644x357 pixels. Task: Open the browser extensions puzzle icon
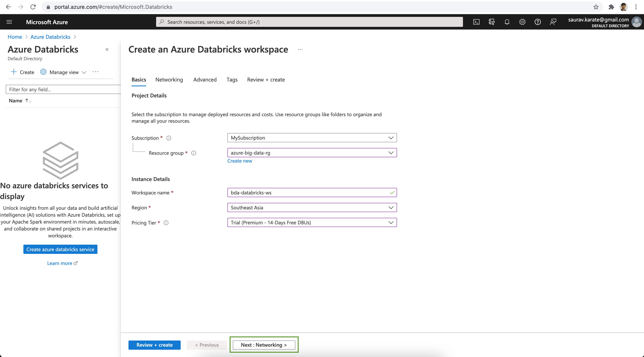pyautogui.click(x=611, y=7)
